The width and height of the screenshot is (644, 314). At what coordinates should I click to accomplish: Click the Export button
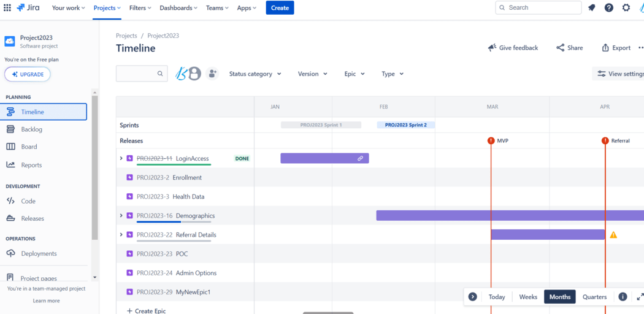pyautogui.click(x=616, y=48)
